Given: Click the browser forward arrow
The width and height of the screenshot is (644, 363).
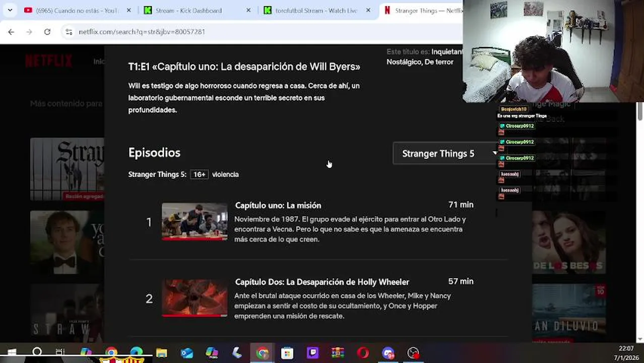Looking at the screenshot, I should [29, 32].
